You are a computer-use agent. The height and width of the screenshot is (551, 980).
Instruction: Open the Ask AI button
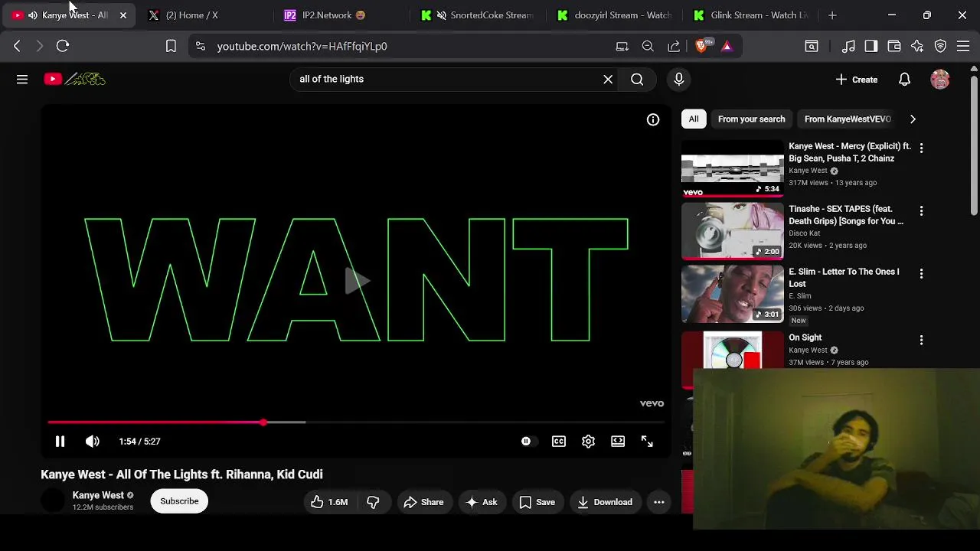(482, 502)
